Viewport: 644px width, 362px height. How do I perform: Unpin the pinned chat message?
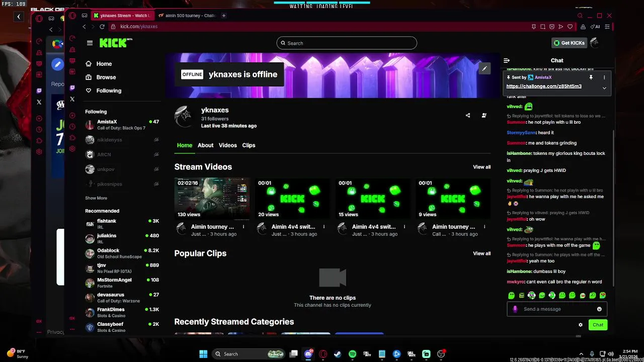(x=591, y=77)
